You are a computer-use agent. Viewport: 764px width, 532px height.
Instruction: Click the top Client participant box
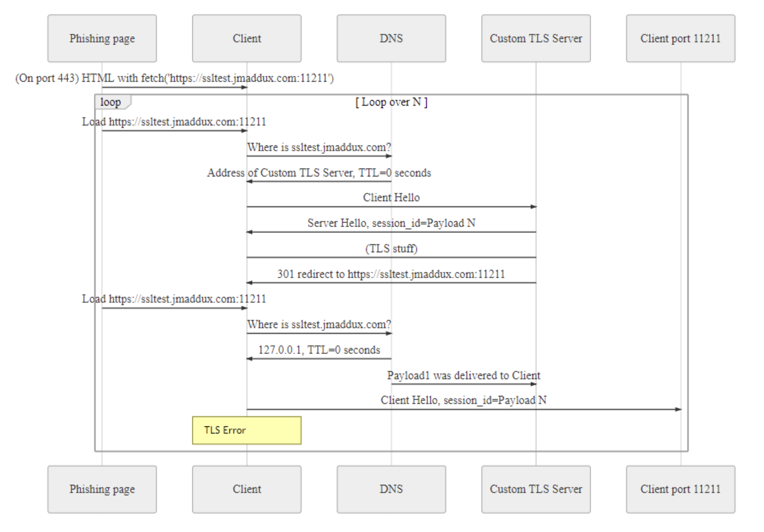[x=247, y=38]
